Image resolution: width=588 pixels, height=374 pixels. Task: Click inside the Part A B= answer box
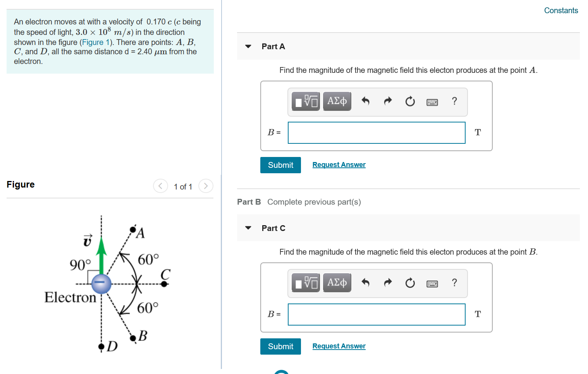point(376,133)
